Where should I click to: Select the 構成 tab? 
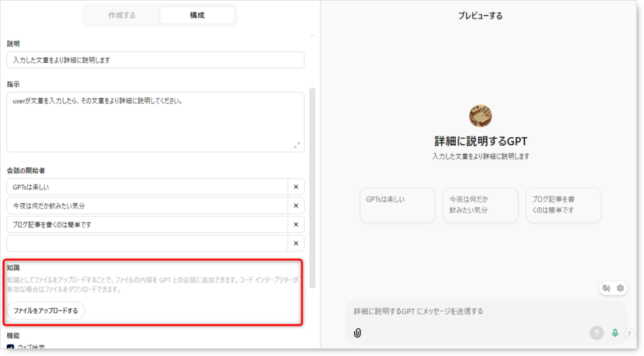point(197,15)
